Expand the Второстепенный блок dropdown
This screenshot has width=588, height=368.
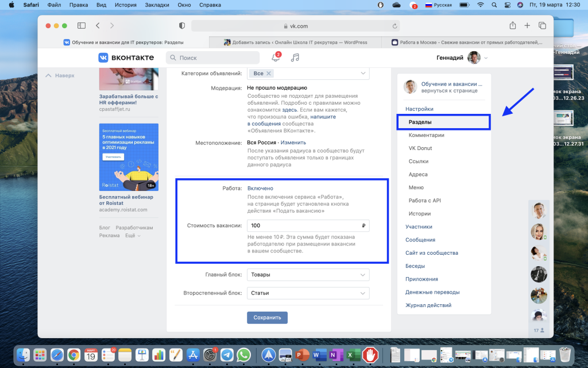point(308,293)
